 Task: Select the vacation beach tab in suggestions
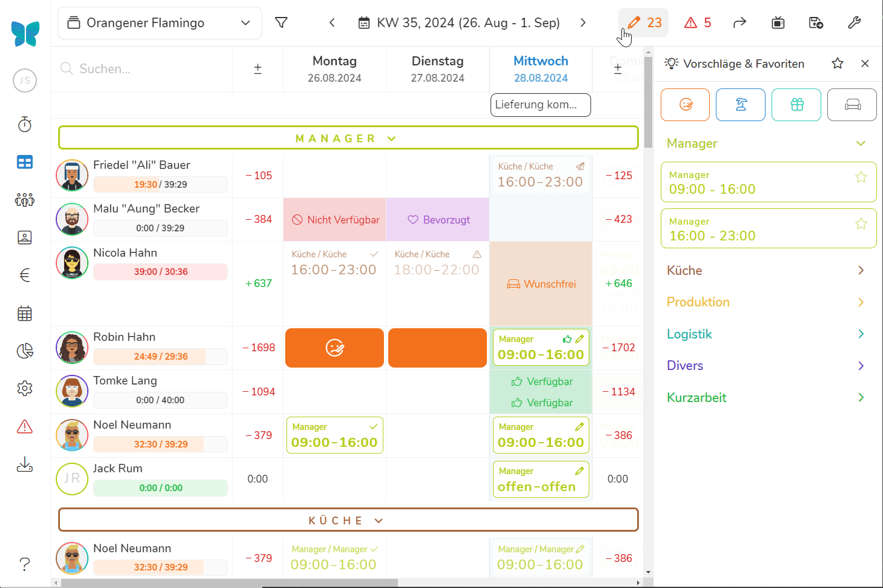coord(741,105)
